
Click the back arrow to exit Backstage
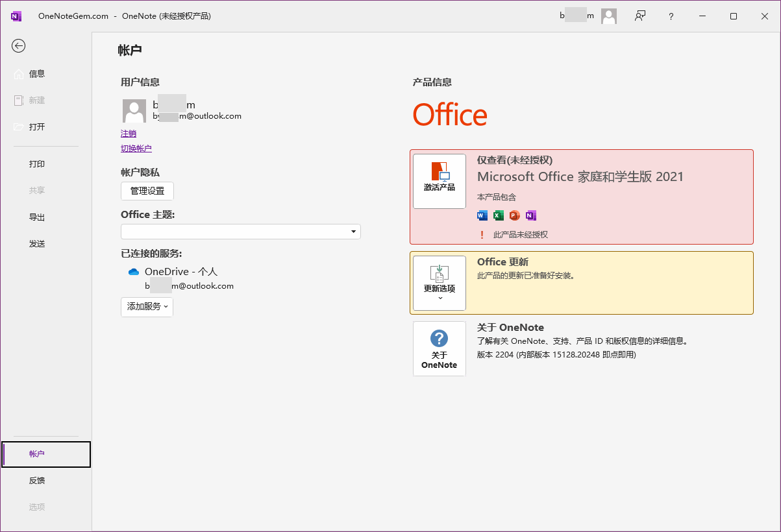19,45
